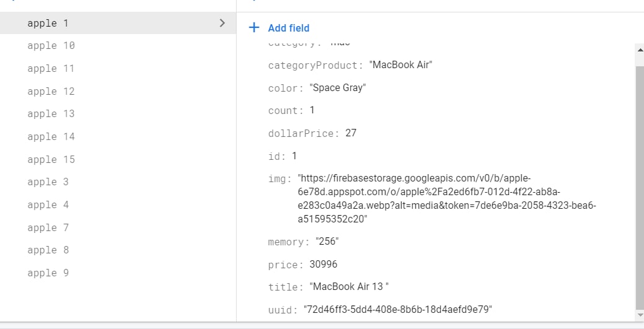Click the scrollbar down arrow in fields panel
This screenshot has width=644, height=329.
coord(640,315)
